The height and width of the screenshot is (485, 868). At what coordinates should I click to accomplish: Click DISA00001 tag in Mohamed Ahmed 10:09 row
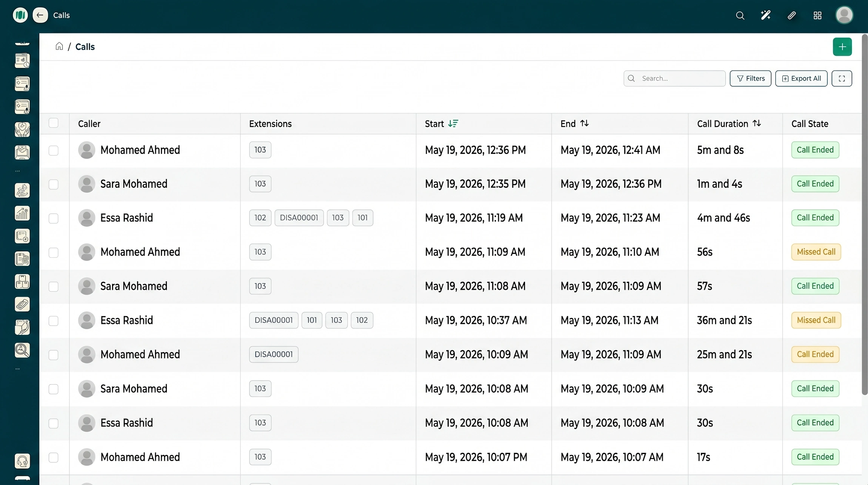tap(274, 354)
